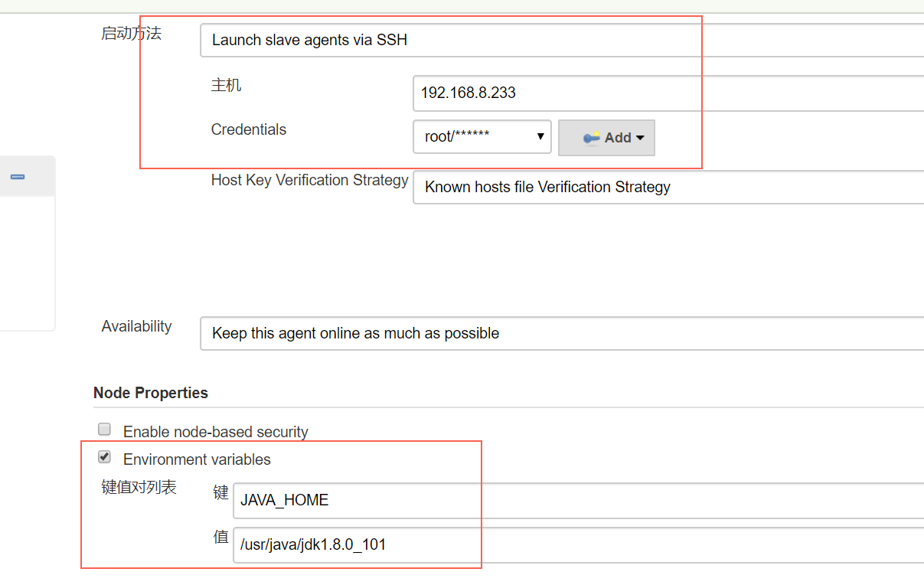Open the Launch slave agents via SSH dropdown
This screenshot has height=585, width=924.
(562, 40)
